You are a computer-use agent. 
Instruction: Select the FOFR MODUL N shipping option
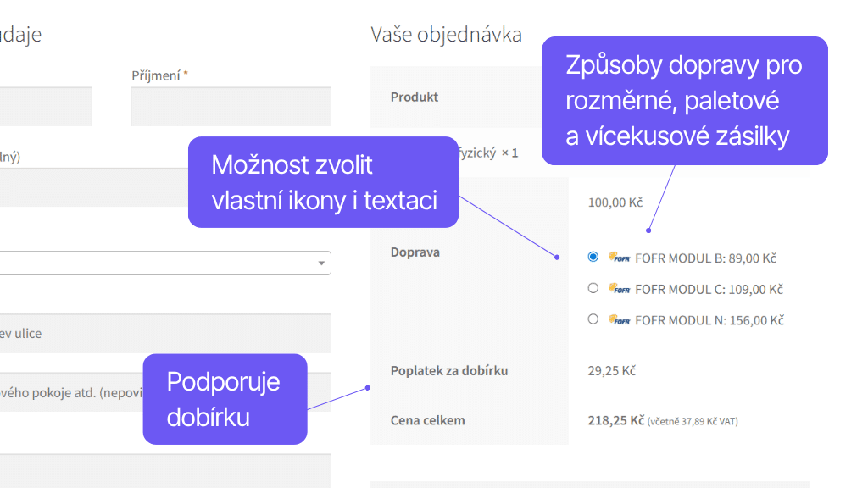pyautogui.click(x=593, y=320)
